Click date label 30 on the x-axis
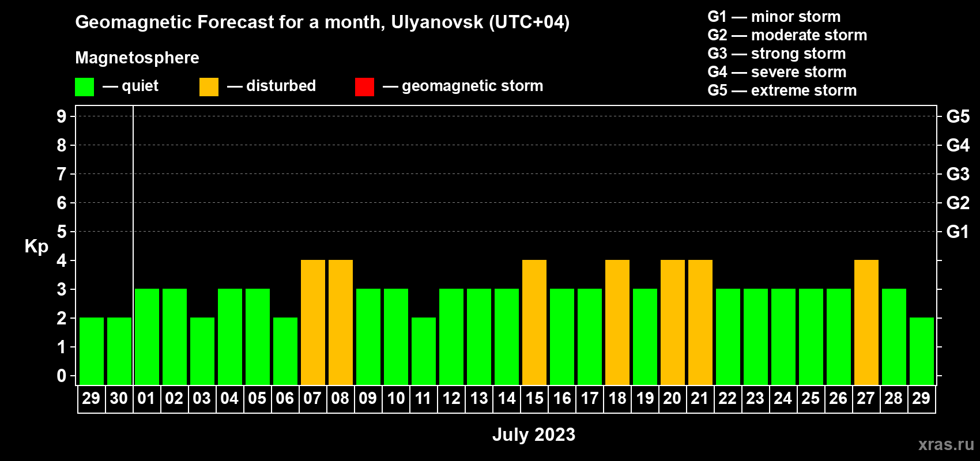This screenshot has height=461, width=980. (119, 399)
